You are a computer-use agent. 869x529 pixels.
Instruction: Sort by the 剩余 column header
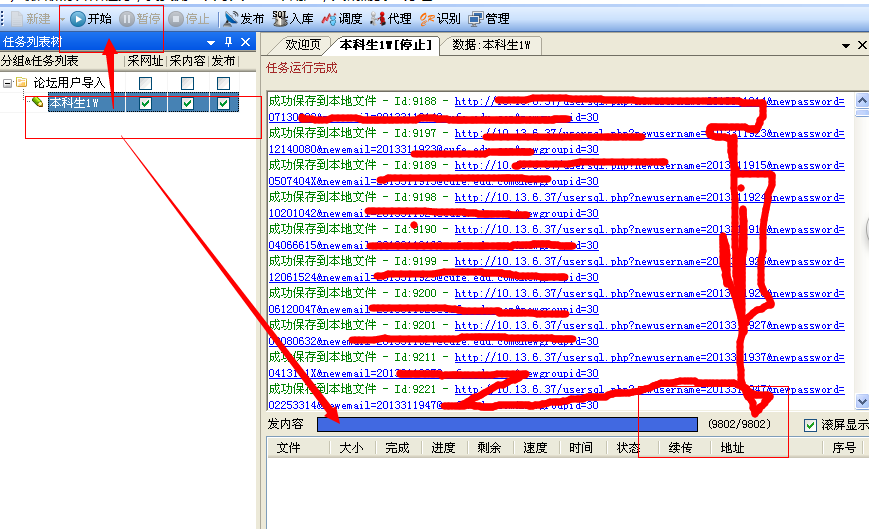(489, 448)
